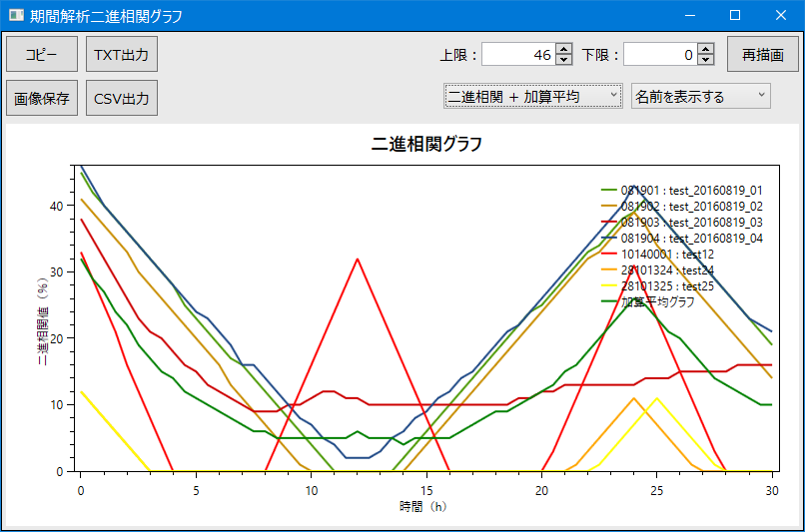Save the chart using 画像保存
Screen dimensions: 805x532
point(42,98)
